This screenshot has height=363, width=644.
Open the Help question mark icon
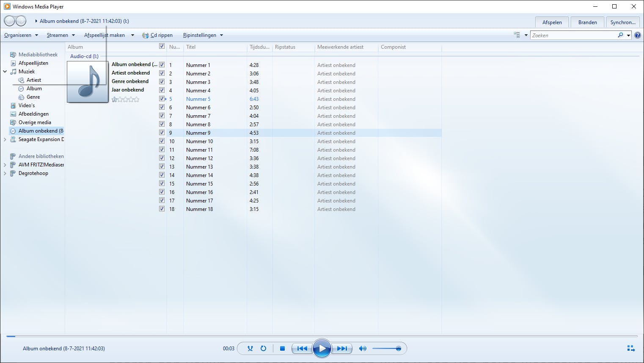(638, 35)
